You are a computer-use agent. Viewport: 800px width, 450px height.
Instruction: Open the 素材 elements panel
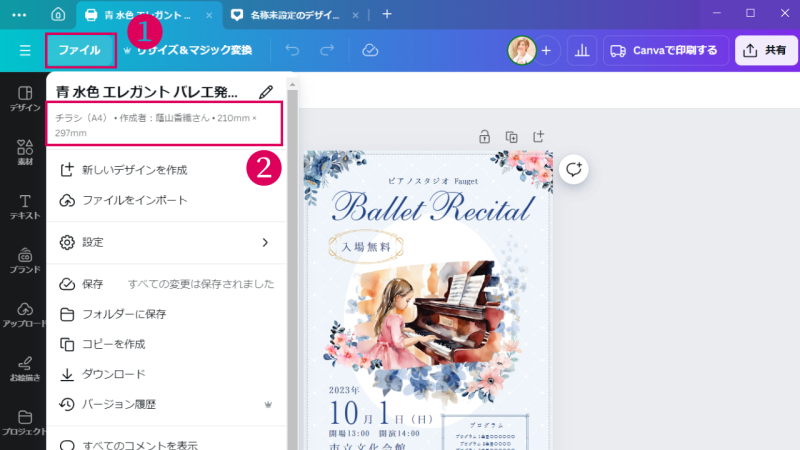point(24,153)
